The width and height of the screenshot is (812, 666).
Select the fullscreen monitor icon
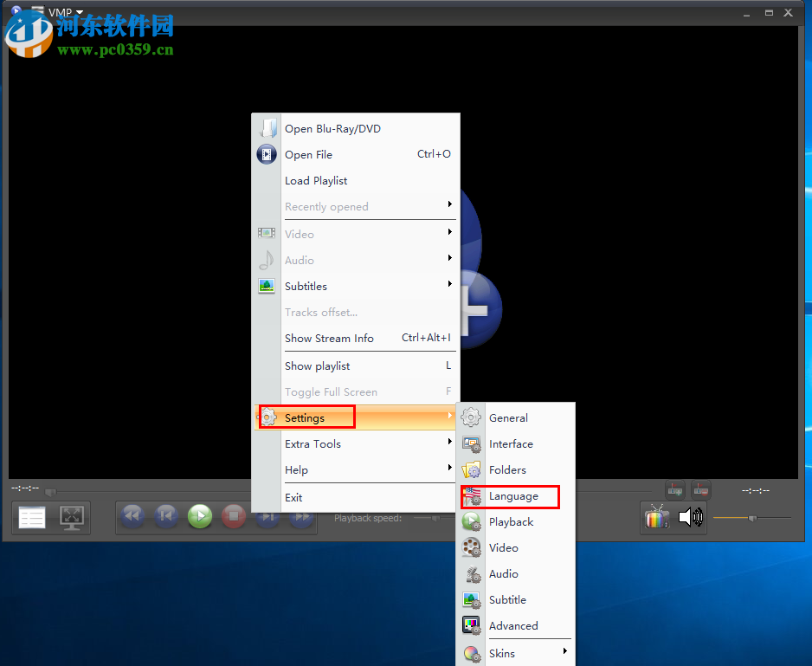point(71,517)
